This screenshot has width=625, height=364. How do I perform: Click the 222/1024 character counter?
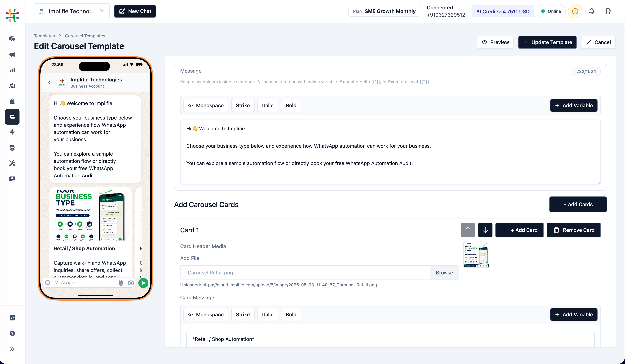(x=586, y=71)
